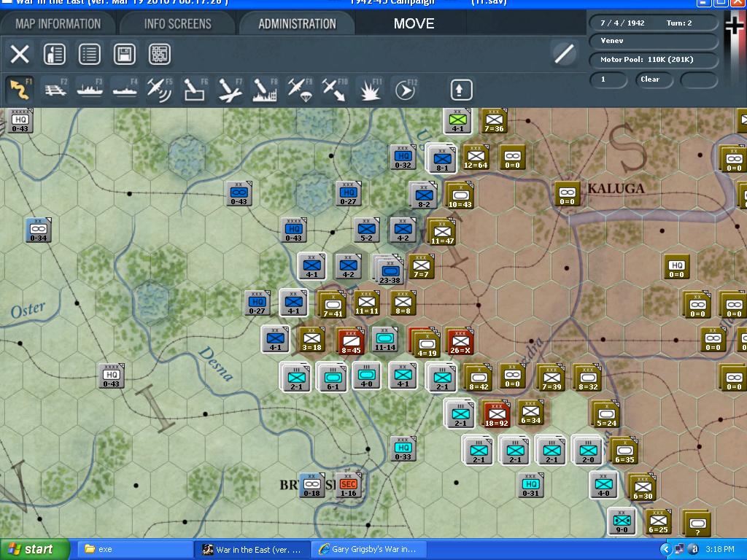Image resolution: width=747 pixels, height=560 pixels.
Task: Select the F7 bomb airfield mode
Action: pyautogui.click(x=231, y=90)
